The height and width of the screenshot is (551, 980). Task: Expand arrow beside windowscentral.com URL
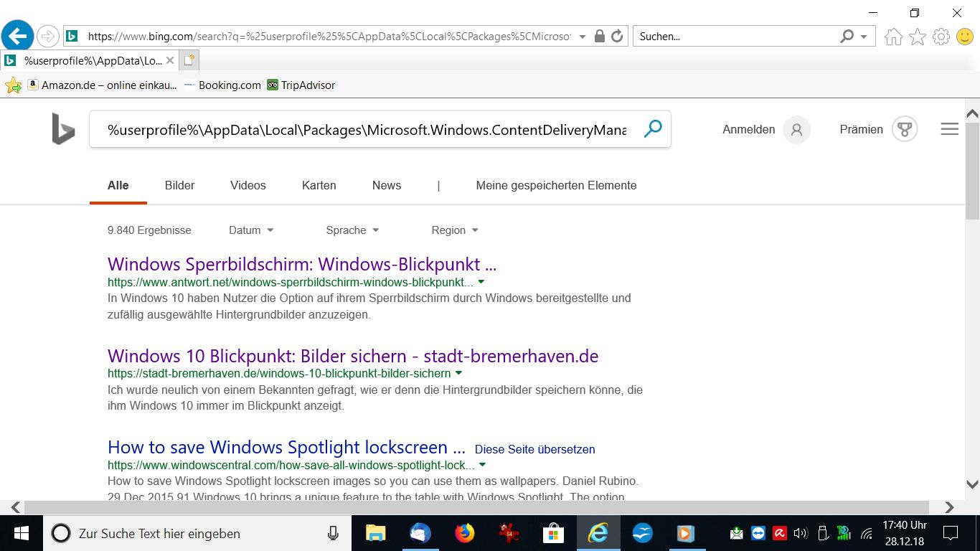coord(482,465)
